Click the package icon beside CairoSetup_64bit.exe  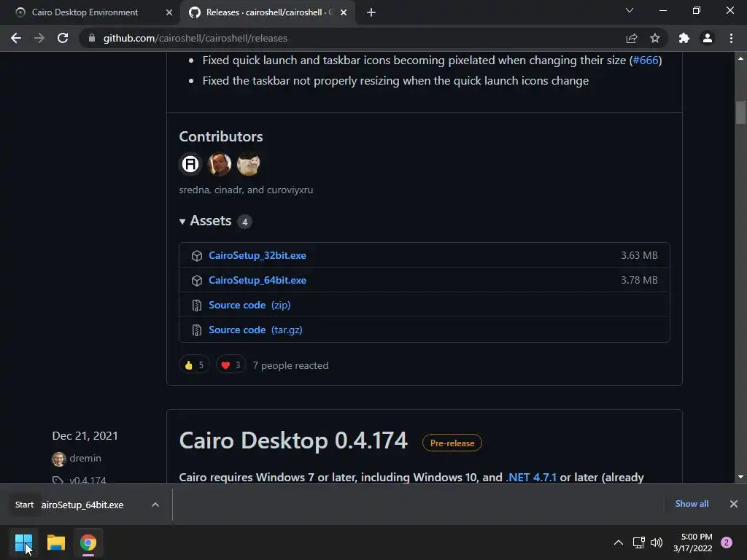[x=197, y=281]
